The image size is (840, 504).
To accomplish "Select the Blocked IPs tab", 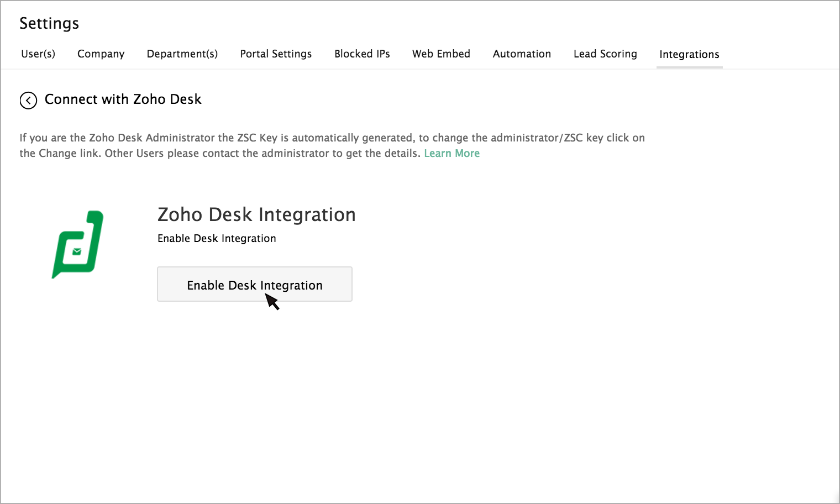I will click(x=362, y=54).
